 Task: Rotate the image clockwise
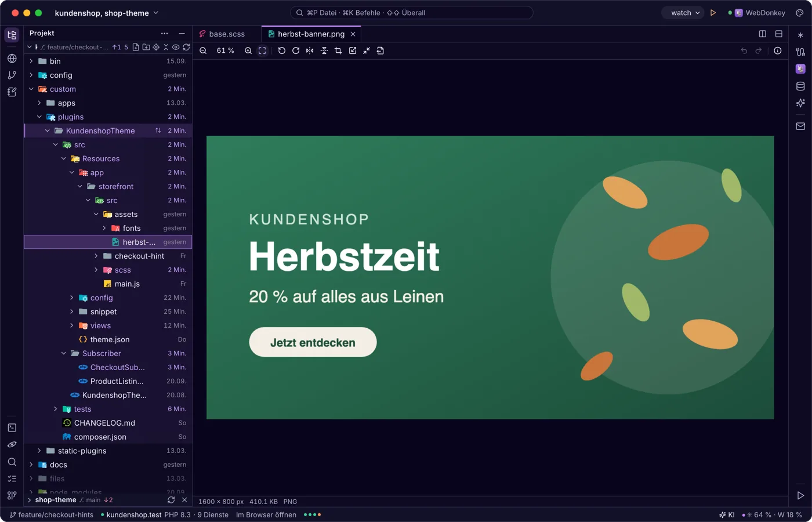[x=296, y=51]
